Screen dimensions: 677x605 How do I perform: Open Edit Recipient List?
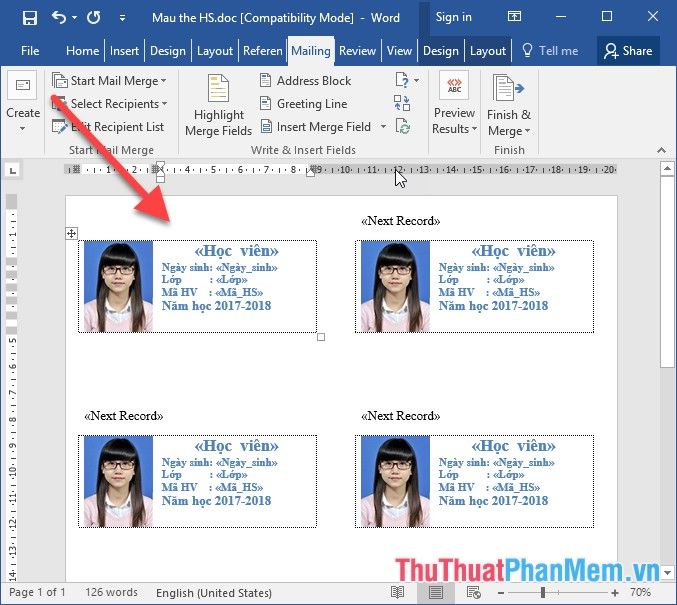coord(108,127)
